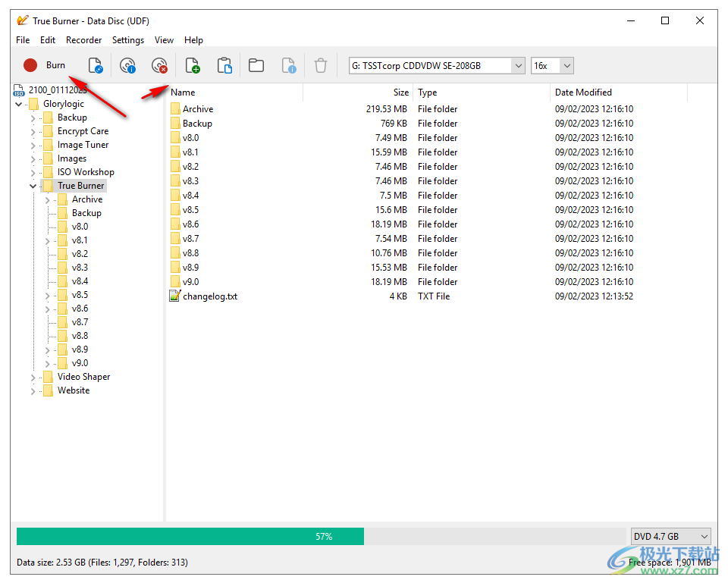Expand the Images tree node
Screen dimensions: 728x583
[x=33, y=159]
